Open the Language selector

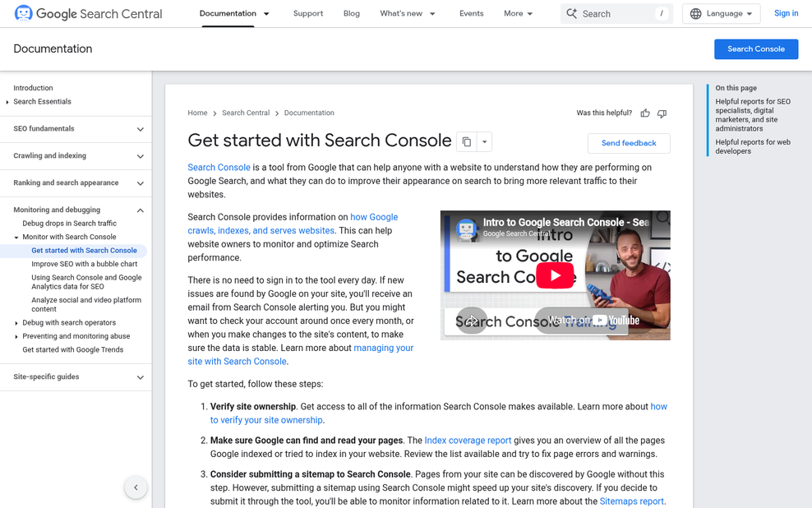pos(722,13)
